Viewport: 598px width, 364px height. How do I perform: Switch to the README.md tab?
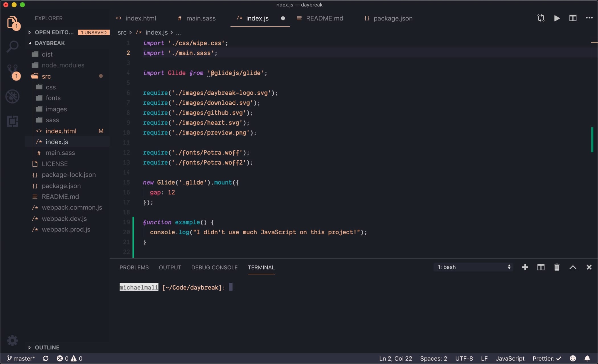[324, 18]
